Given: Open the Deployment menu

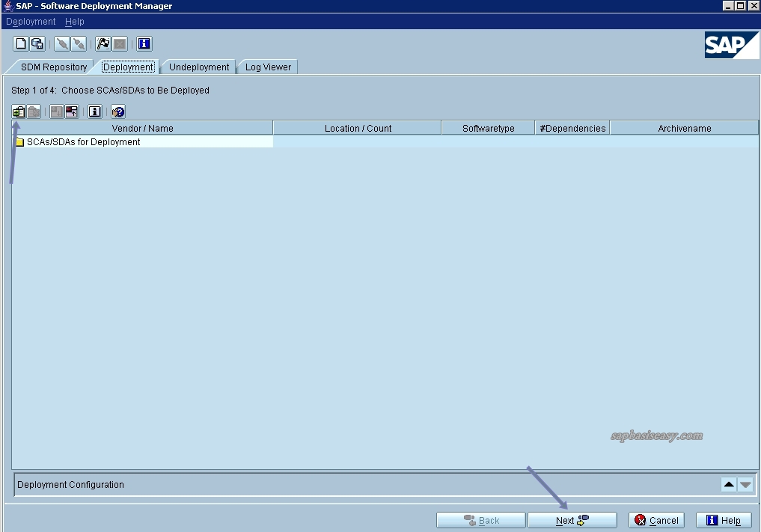Looking at the screenshot, I should click(30, 22).
